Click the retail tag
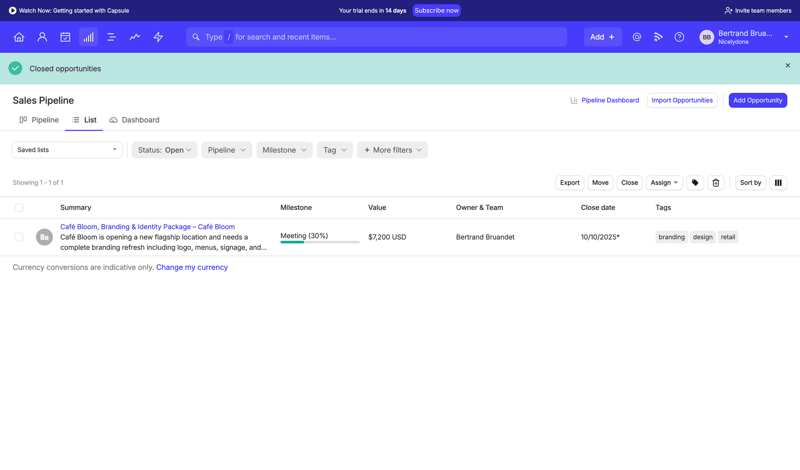The image size is (800, 470). [x=728, y=237]
